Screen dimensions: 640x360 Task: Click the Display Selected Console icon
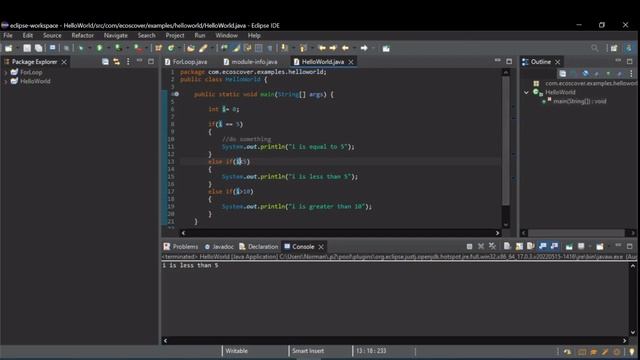[581, 247]
